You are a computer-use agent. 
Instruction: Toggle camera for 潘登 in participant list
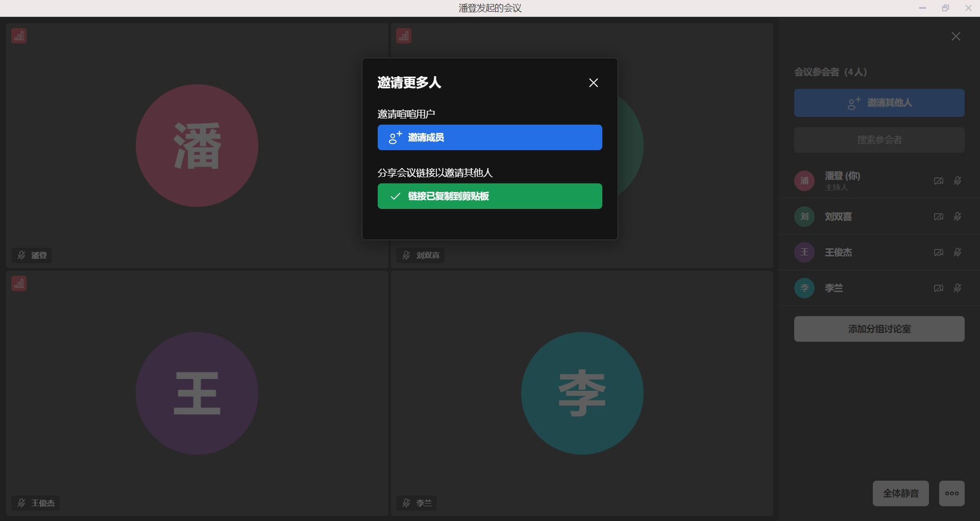coord(938,181)
